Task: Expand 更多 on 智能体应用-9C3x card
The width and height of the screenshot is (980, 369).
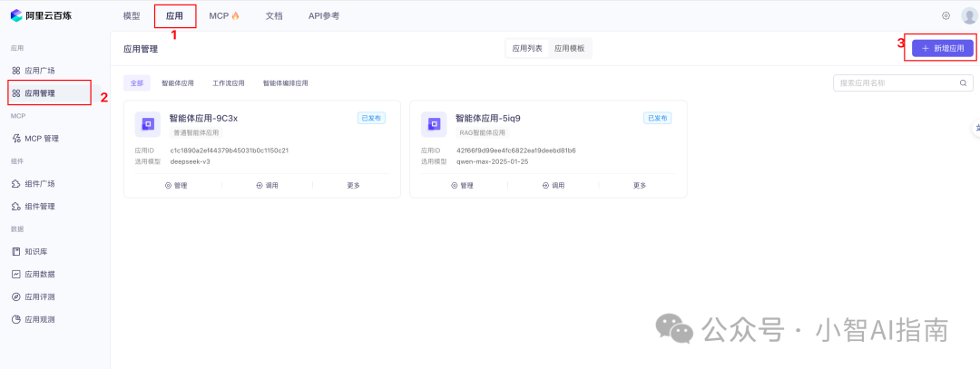Action: pyautogui.click(x=353, y=185)
